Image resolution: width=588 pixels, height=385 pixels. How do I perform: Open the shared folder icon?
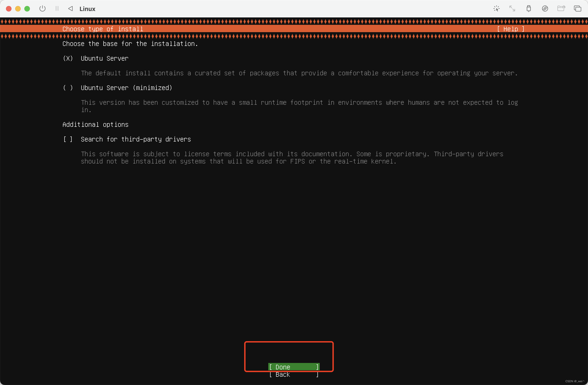tap(561, 9)
